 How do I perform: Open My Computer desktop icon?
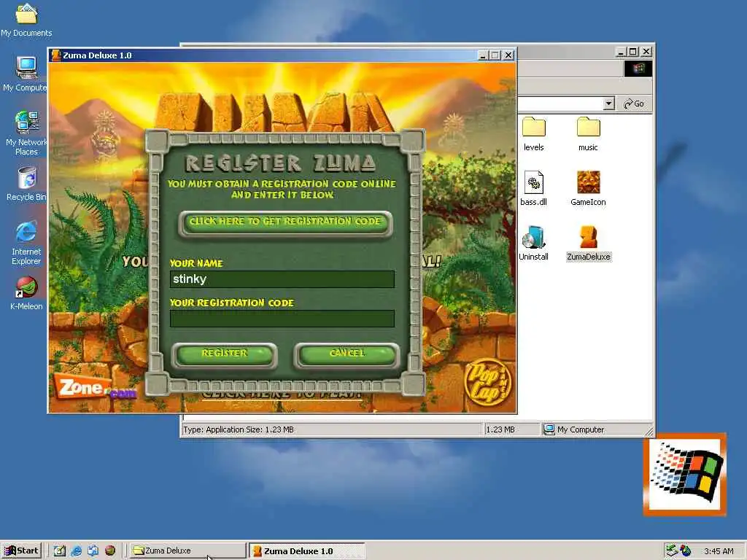26,74
